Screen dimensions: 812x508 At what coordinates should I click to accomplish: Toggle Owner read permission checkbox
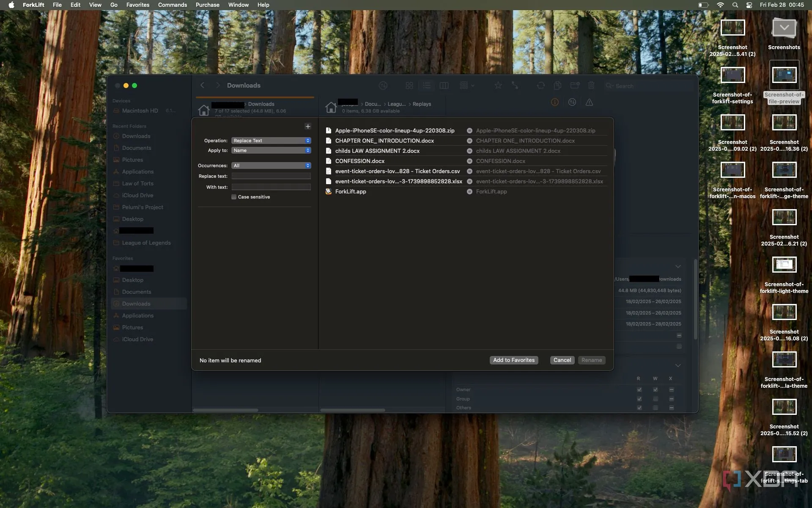pos(639,389)
